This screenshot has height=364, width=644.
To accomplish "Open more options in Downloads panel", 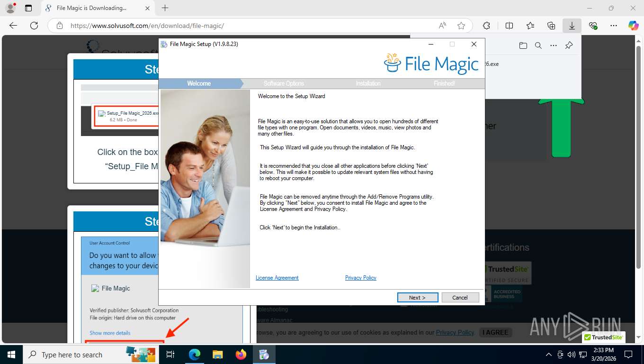I will tap(554, 45).
